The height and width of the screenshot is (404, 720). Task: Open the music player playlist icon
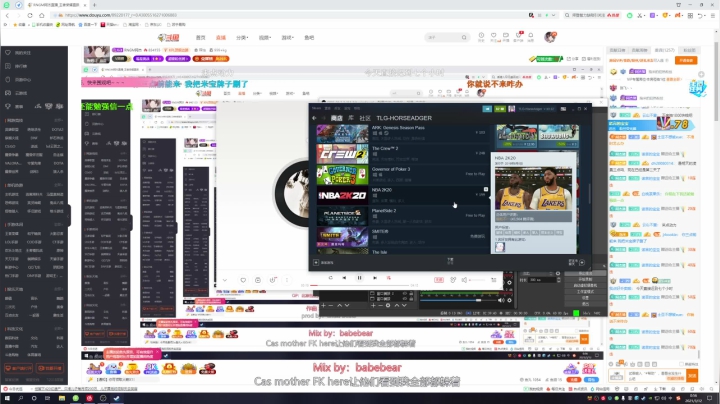coord(494,280)
